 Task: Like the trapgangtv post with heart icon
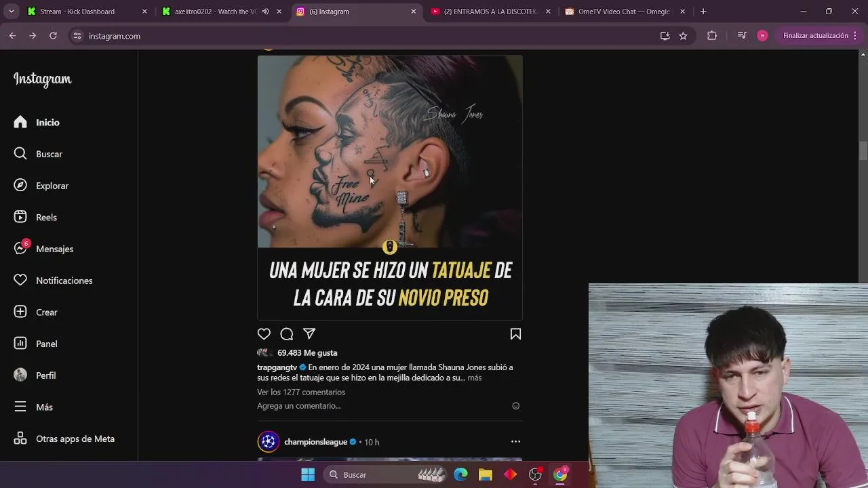(x=264, y=333)
